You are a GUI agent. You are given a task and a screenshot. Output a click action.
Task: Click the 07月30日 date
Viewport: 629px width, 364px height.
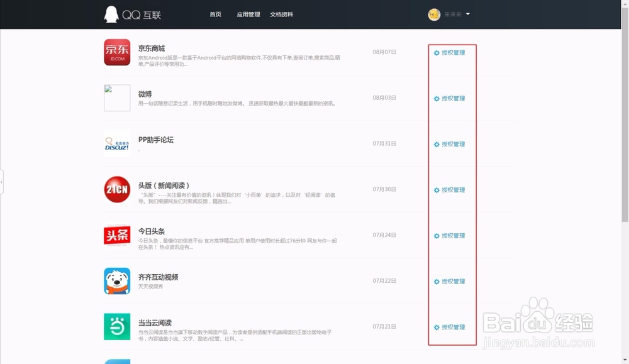point(384,189)
